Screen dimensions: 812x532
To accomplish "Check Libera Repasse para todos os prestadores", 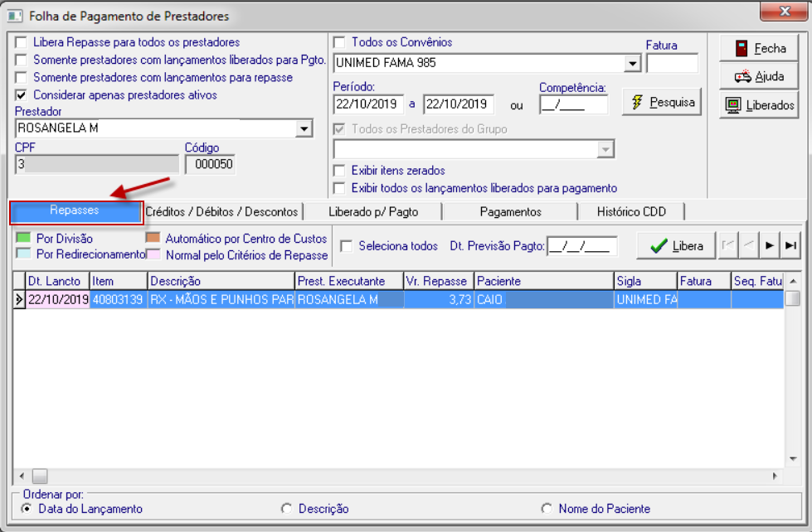I will coord(22,42).
